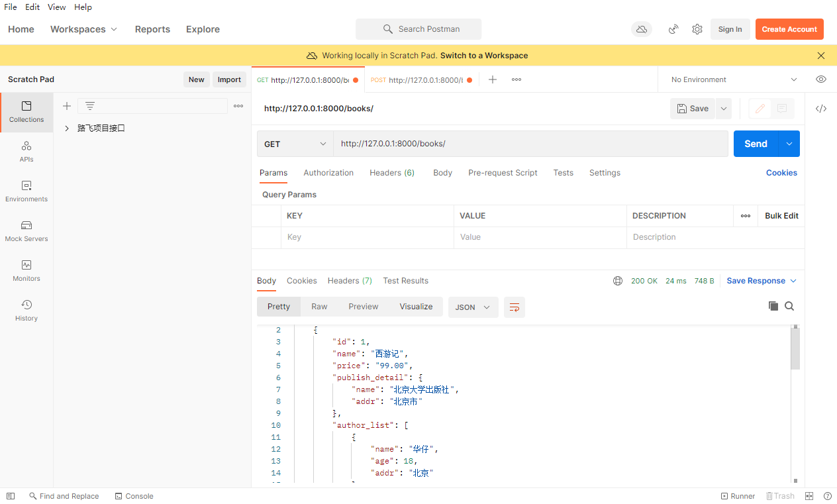The width and height of the screenshot is (837, 504).
Task: Toggle word wrap in response view
Action: pos(515,307)
